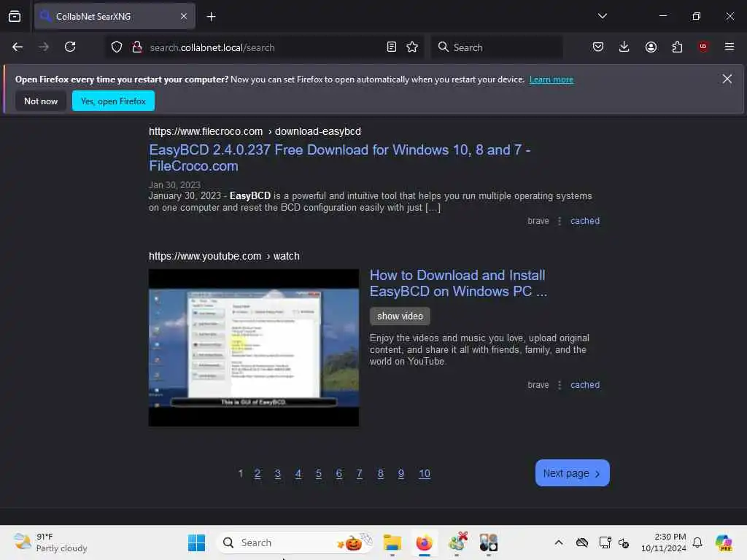Open the taskbar clock showing 2:30 PM
Viewport: 747px width, 560px height.
tap(664, 542)
